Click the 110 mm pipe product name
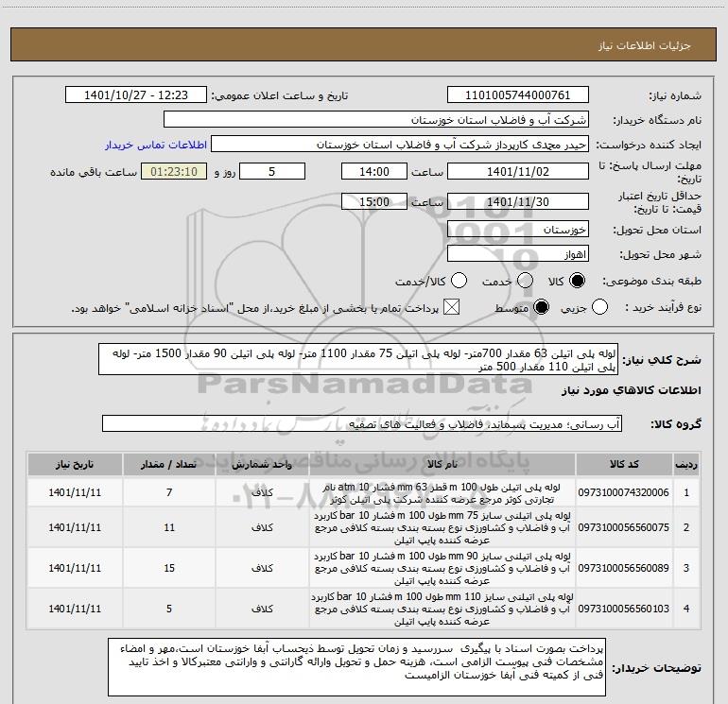The height and width of the screenshot is (704, 728). point(442,609)
